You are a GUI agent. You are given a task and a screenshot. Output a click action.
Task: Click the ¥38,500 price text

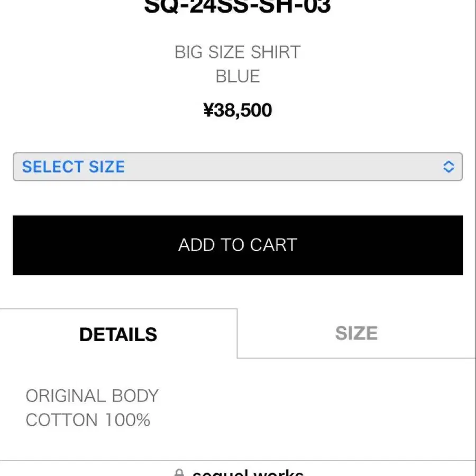237,110
